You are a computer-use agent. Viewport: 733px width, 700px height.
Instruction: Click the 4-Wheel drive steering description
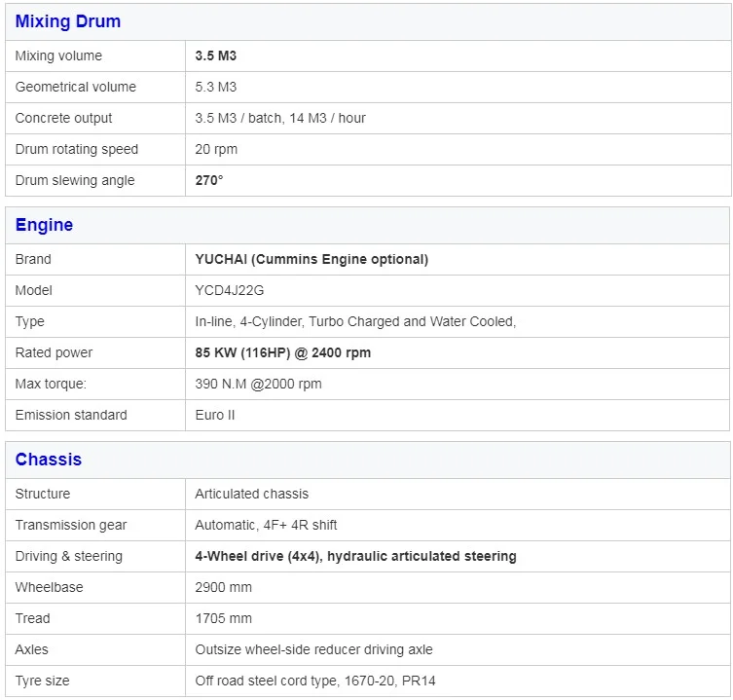(x=355, y=556)
